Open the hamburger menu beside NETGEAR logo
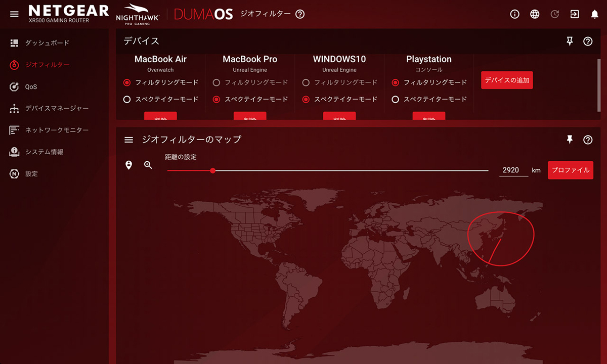The image size is (607, 364). [x=14, y=14]
